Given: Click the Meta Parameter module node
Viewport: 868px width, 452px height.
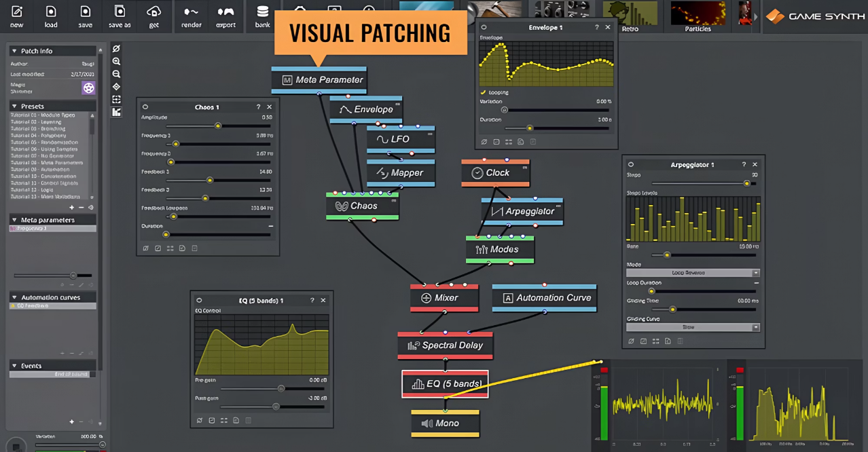Looking at the screenshot, I should pyautogui.click(x=319, y=80).
